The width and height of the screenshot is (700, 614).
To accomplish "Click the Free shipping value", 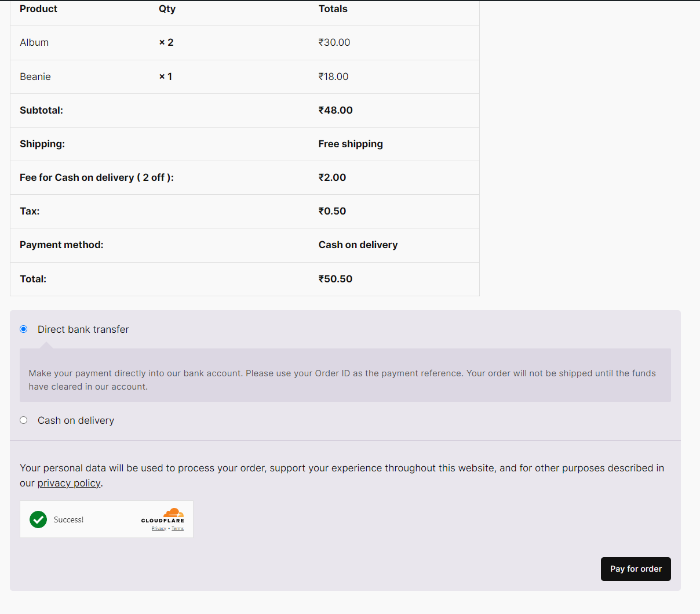I will (x=351, y=144).
